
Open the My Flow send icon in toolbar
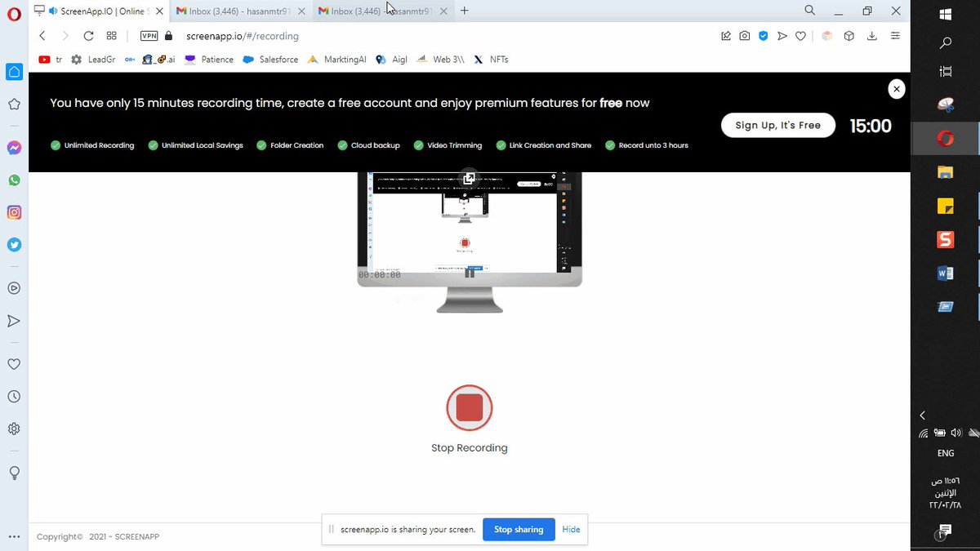(782, 36)
